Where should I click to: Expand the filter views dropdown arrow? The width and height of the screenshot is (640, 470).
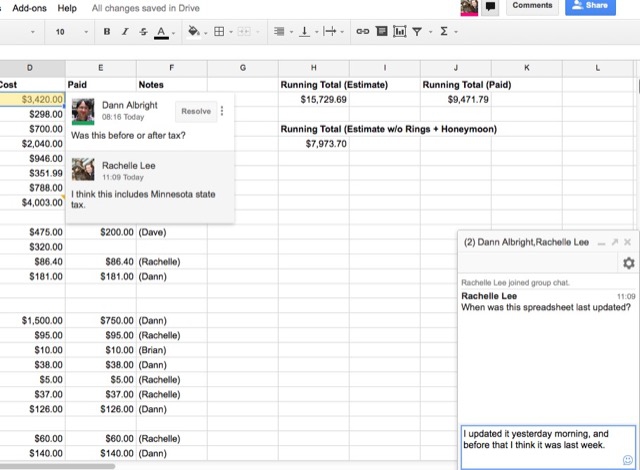[x=430, y=32]
